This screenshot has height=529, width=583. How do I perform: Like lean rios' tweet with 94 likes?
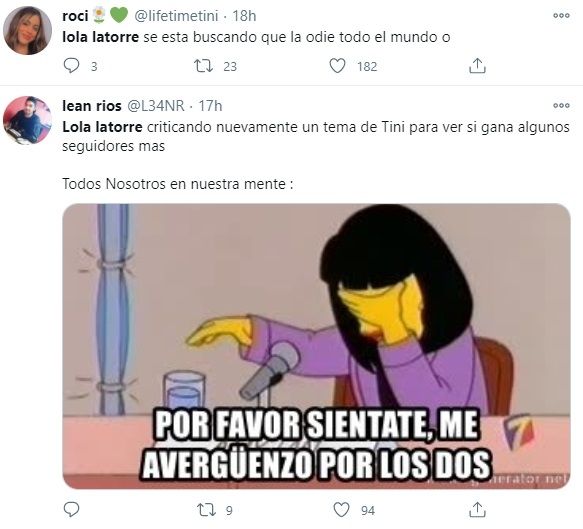pos(341,509)
